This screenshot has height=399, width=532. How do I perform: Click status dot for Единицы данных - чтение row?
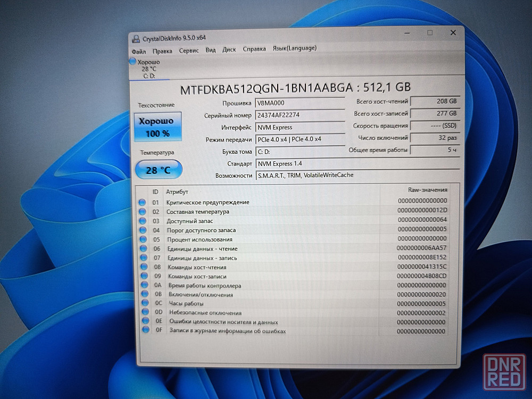tap(144, 248)
